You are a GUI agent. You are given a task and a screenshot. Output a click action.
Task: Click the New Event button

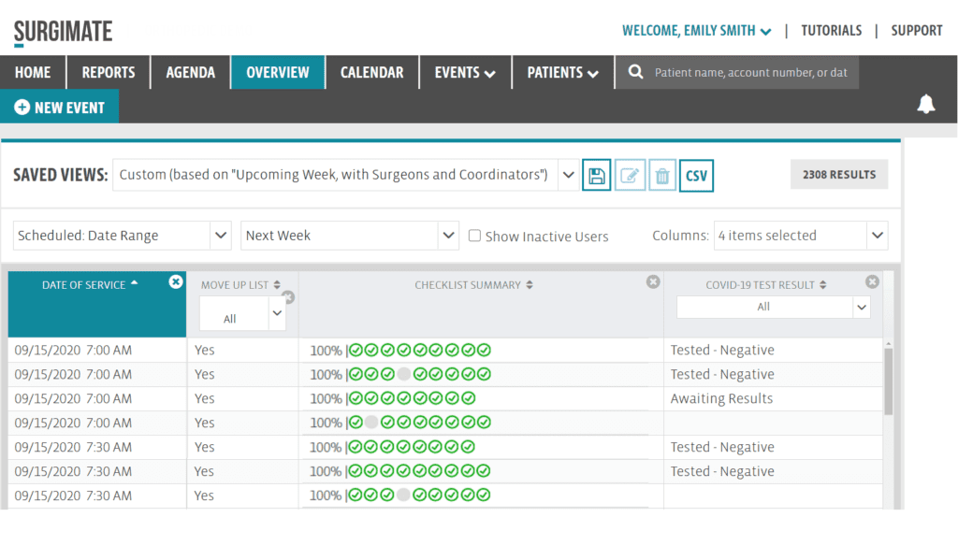(60, 108)
